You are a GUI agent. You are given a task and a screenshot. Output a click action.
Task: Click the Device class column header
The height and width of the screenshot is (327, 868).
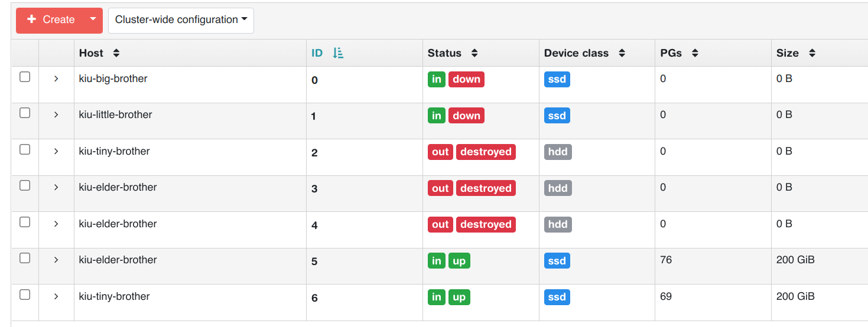pyautogui.click(x=576, y=53)
